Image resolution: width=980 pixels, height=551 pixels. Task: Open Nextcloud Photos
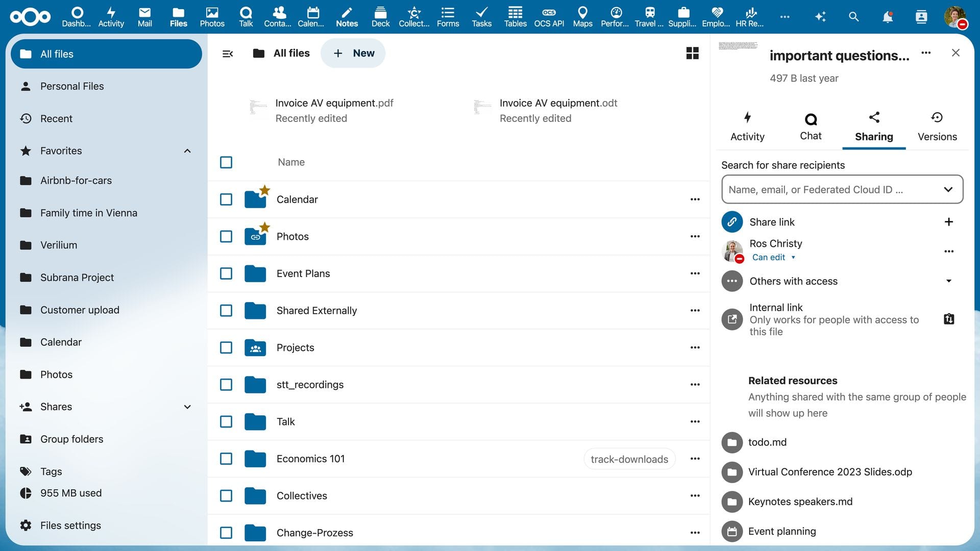(212, 17)
